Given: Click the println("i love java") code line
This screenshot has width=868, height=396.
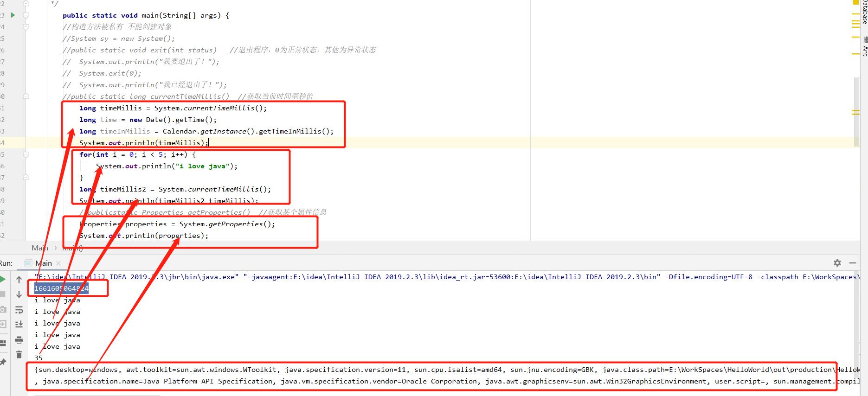Looking at the screenshot, I should tap(167, 166).
